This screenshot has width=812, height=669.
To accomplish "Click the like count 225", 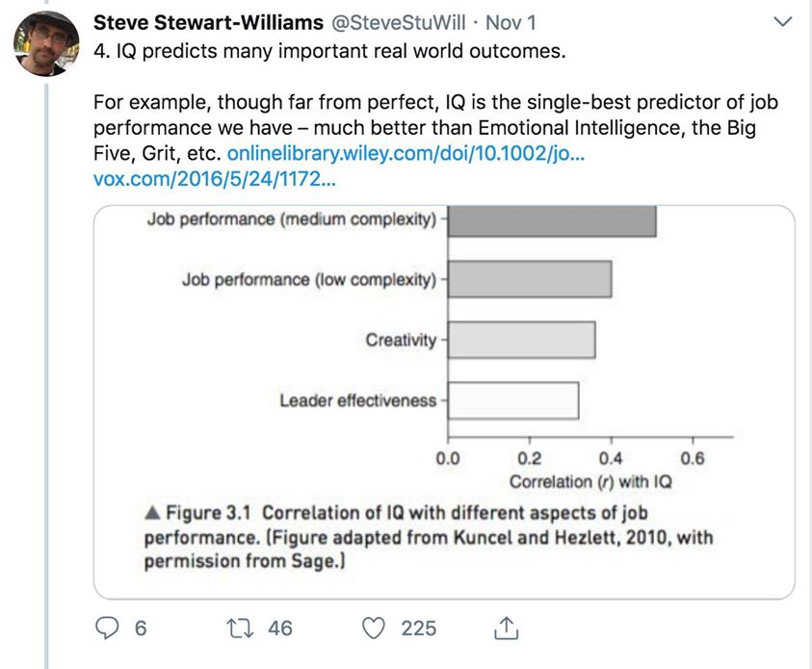I will pyautogui.click(x=419, y=629).
